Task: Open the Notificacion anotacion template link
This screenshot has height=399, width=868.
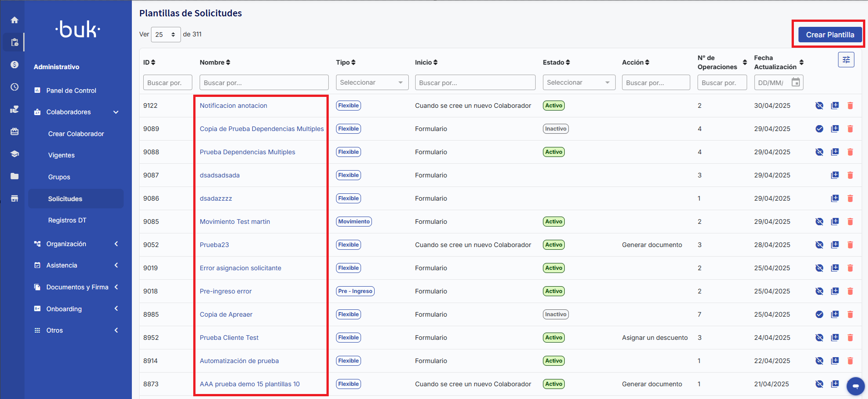Action: (x=233, y=106)
